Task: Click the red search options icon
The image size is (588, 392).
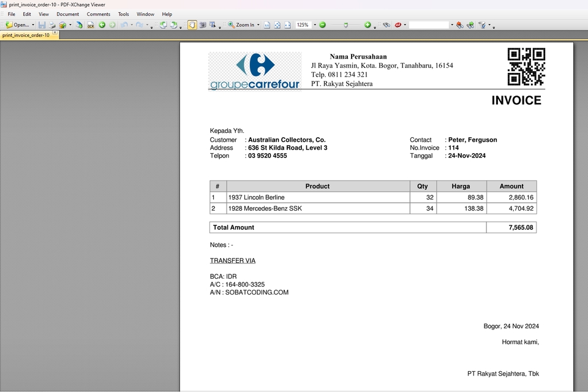Action: pyautogui.click(x=398, y=24)
